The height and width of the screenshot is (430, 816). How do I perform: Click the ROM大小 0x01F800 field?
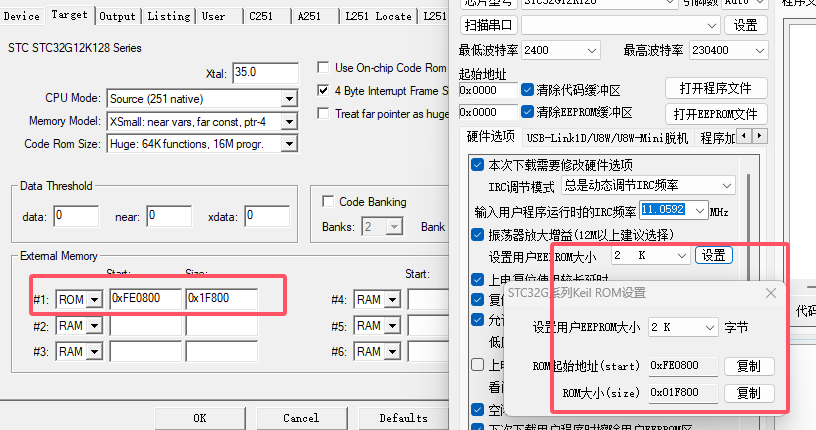(x=683, y=393)
